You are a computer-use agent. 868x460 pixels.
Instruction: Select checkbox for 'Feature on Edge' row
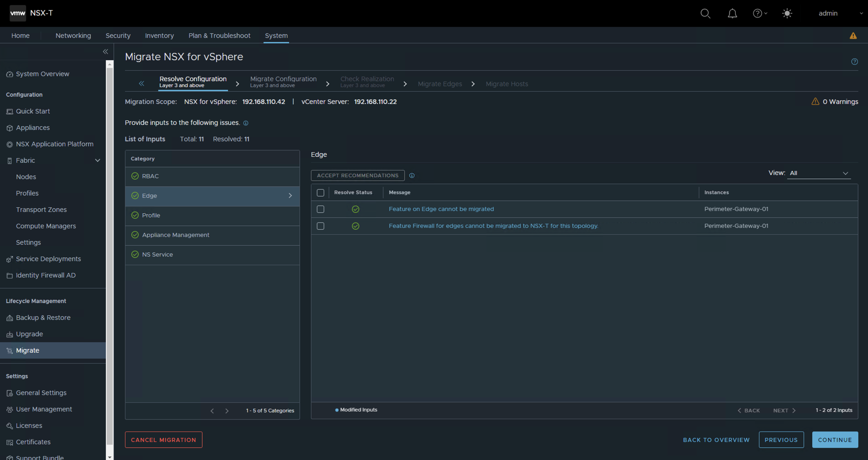(x=320, y=209)
